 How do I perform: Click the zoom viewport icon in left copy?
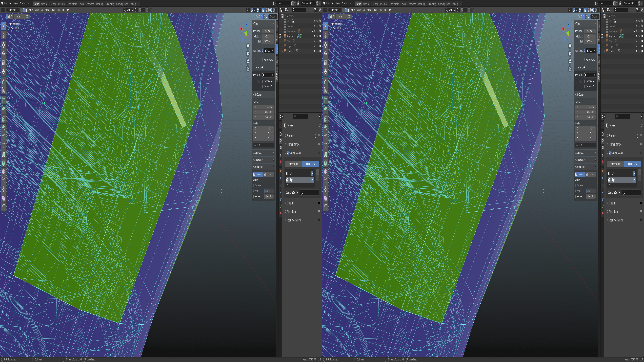[x=248, y=46]
